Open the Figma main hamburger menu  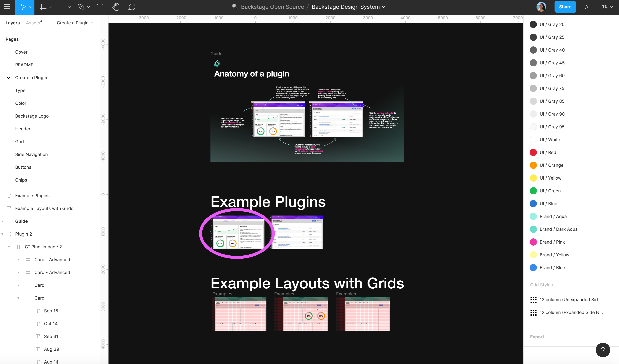7,7
